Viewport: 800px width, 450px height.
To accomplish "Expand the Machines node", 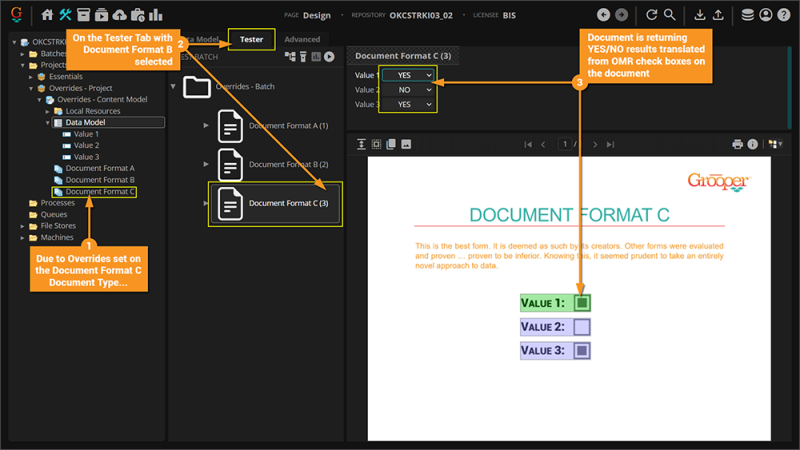I will point(22,238).
